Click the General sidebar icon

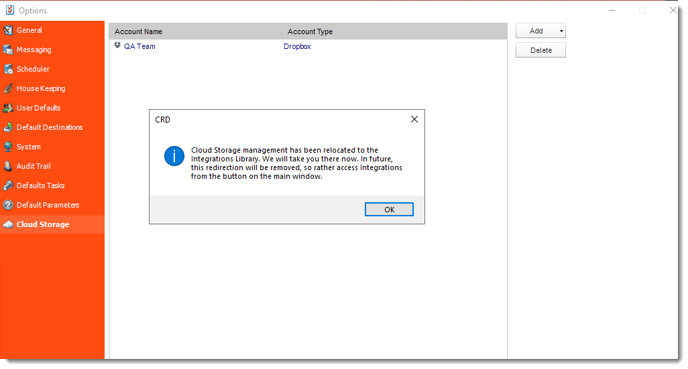[x=8, y=30]
